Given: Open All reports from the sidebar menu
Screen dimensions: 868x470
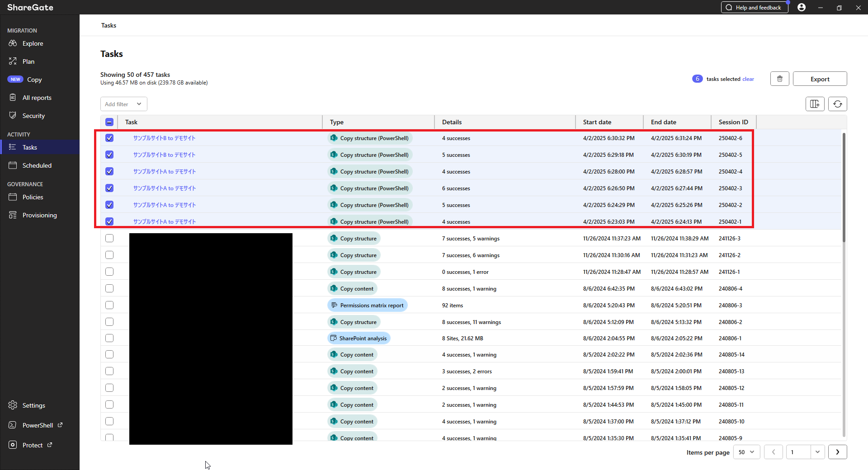Looking at the screenshot, I should [x=36, y=97].
